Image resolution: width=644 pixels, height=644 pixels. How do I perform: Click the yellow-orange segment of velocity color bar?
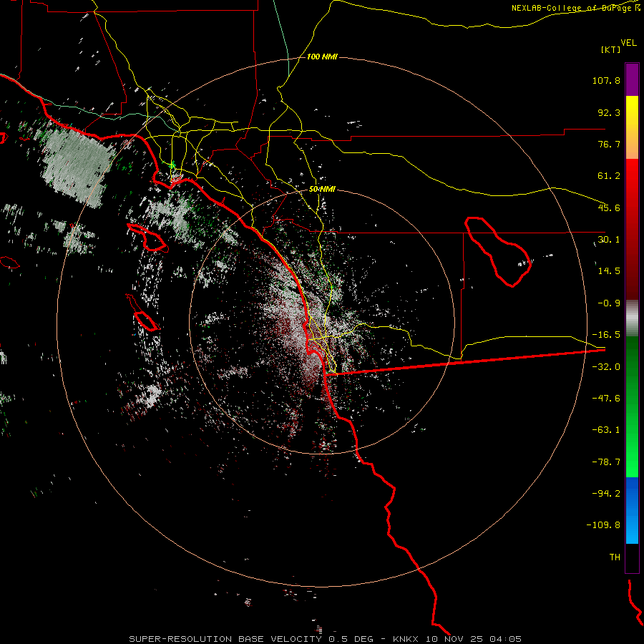pos(632,127)
